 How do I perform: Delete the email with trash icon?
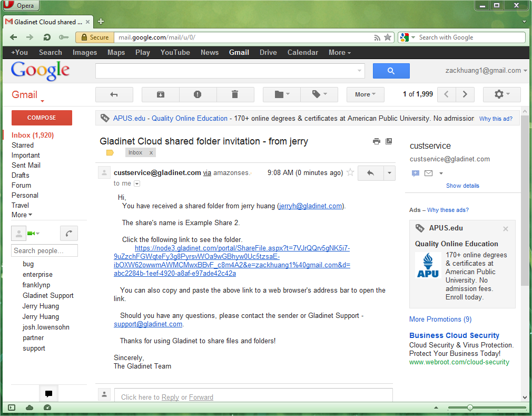(235, 94)
